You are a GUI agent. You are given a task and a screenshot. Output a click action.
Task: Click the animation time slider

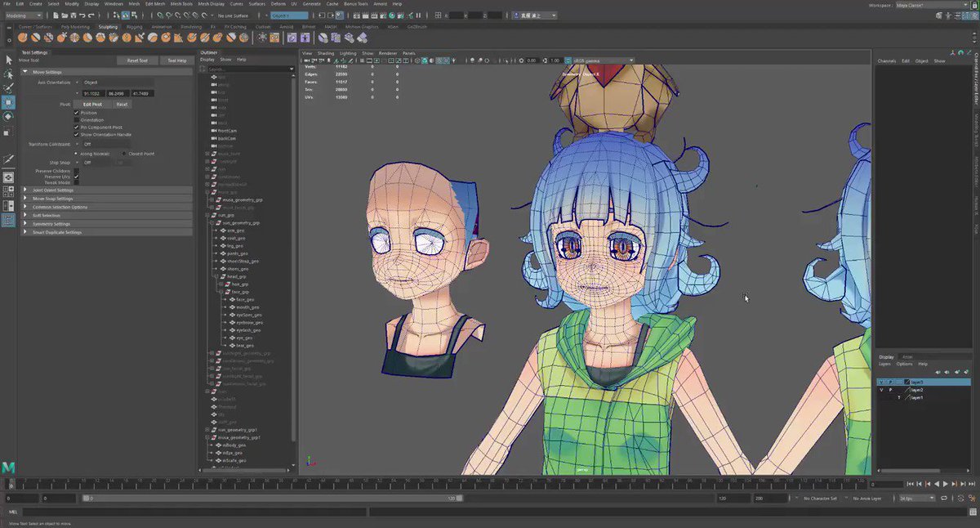(x=441, y=484)
